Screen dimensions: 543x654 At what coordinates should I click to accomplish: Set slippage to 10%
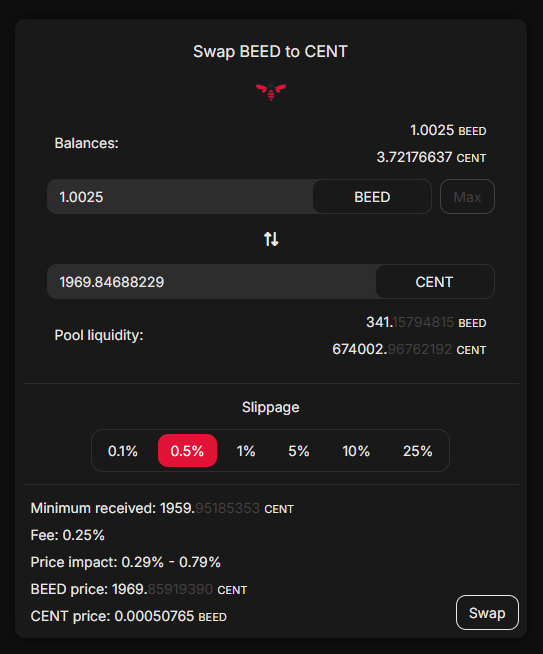click(356, 450)
